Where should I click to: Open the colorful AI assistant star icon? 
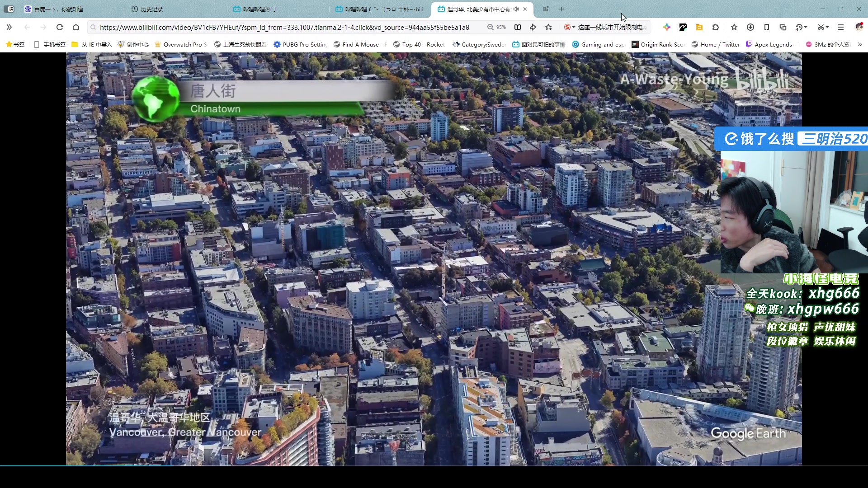(x=667, y=28)
